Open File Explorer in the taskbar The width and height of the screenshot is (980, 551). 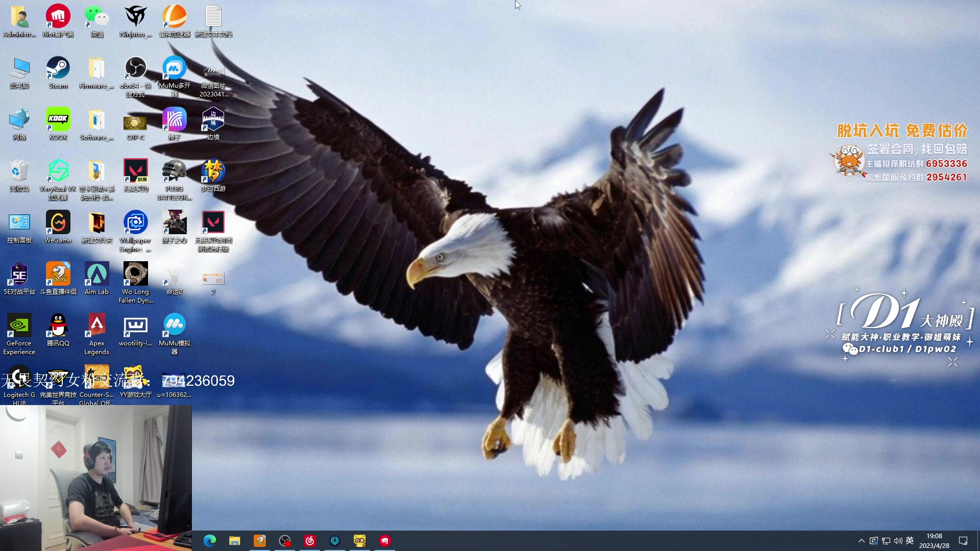click(235, 541)
